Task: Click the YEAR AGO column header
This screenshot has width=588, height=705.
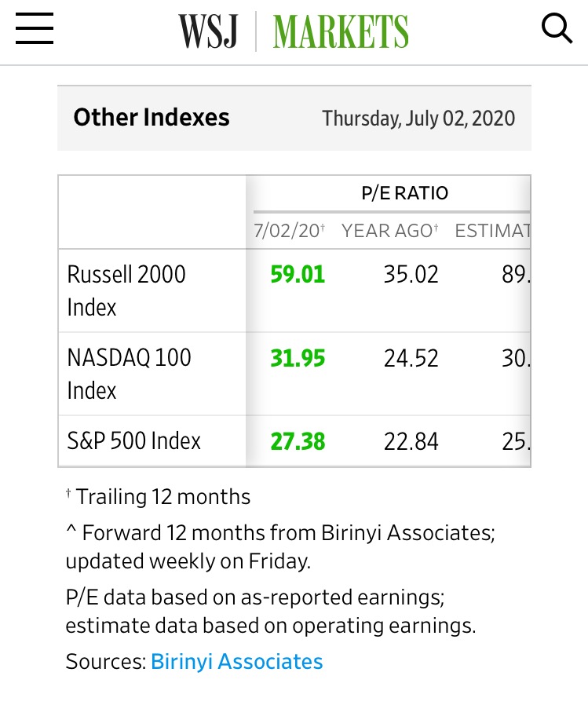Action: (389, 231)
